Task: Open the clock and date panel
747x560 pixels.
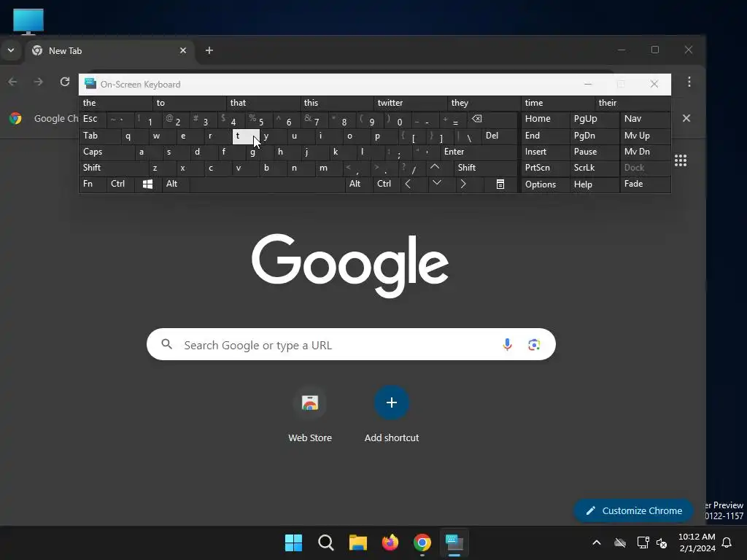Action: [x=697, y=542]
